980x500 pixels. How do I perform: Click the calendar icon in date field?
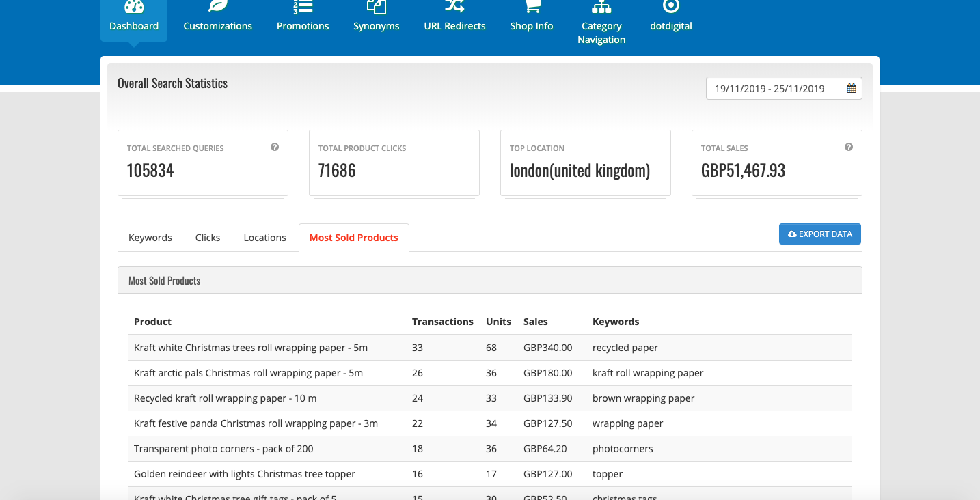pos(852,88)
